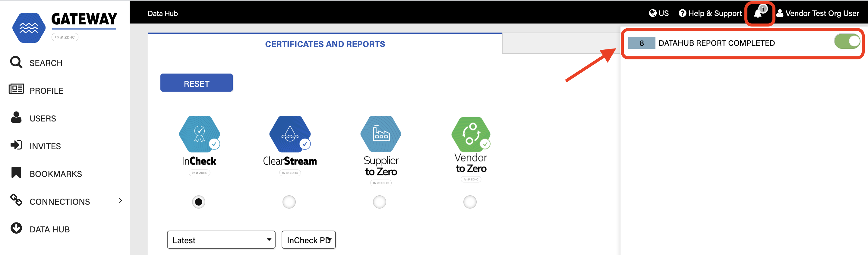Select the InCheck radio button

(199, 202)
